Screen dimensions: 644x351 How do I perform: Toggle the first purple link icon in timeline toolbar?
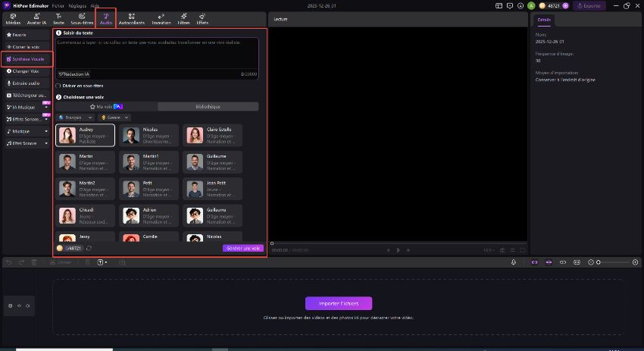click(534, 262)
